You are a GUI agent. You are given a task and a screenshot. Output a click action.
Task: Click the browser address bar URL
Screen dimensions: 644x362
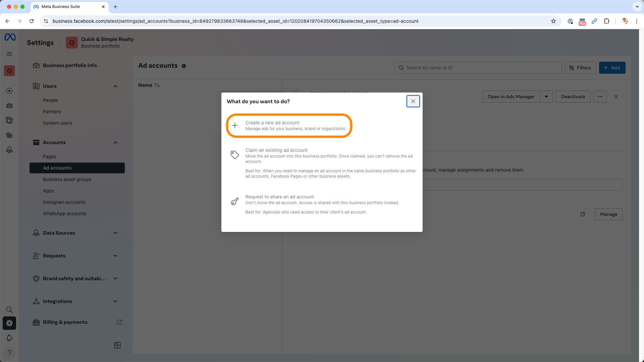click(235, 21)
